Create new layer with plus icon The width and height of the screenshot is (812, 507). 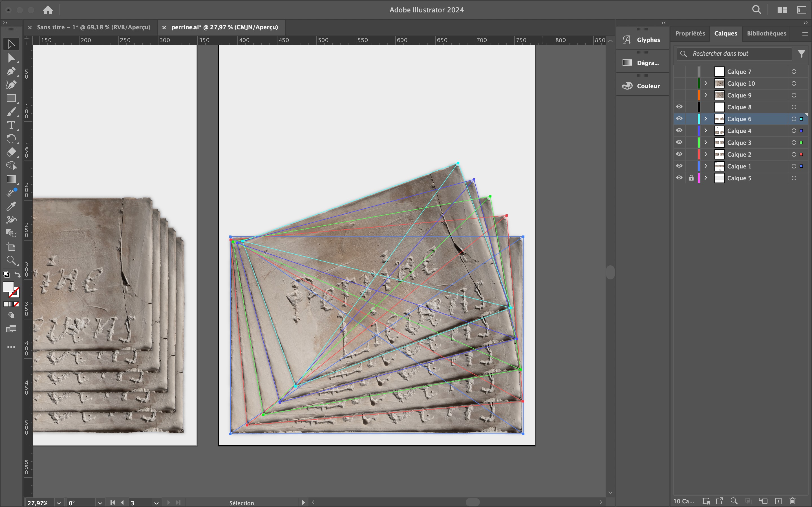click(x=778, y=501)
